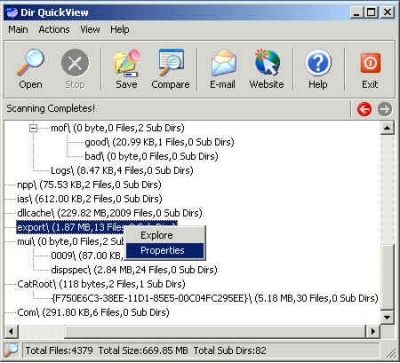
Task: Go back with red arrow icon
Action: tap(364, 109)
